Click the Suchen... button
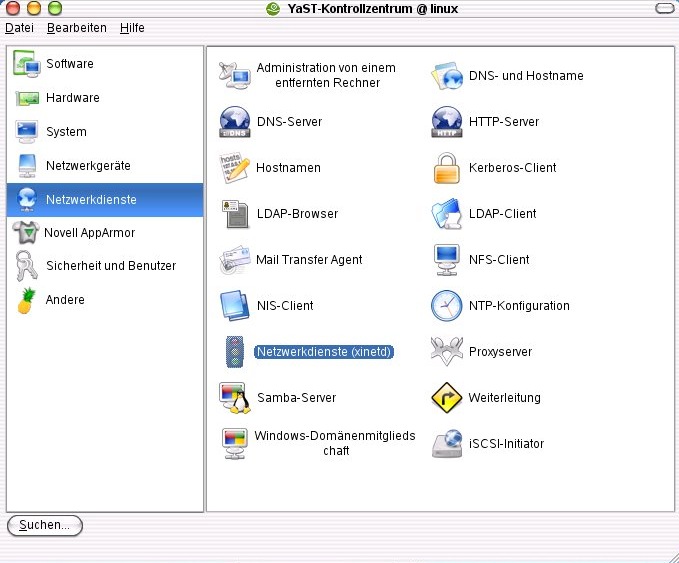The width and height of the screenshot is (679, 563). pos(45,525)
